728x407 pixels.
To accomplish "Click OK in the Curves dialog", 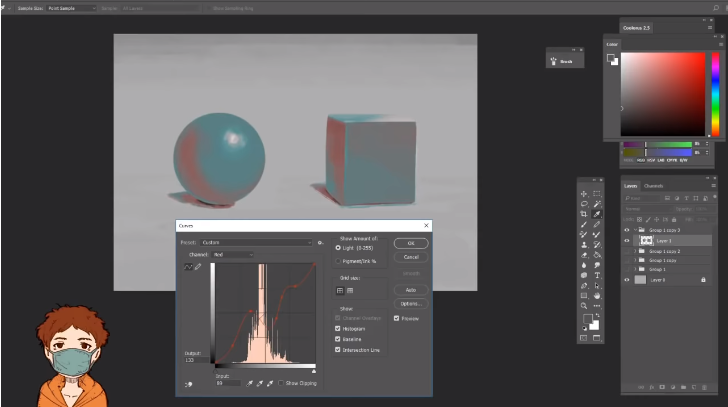I will click(410, 243).
